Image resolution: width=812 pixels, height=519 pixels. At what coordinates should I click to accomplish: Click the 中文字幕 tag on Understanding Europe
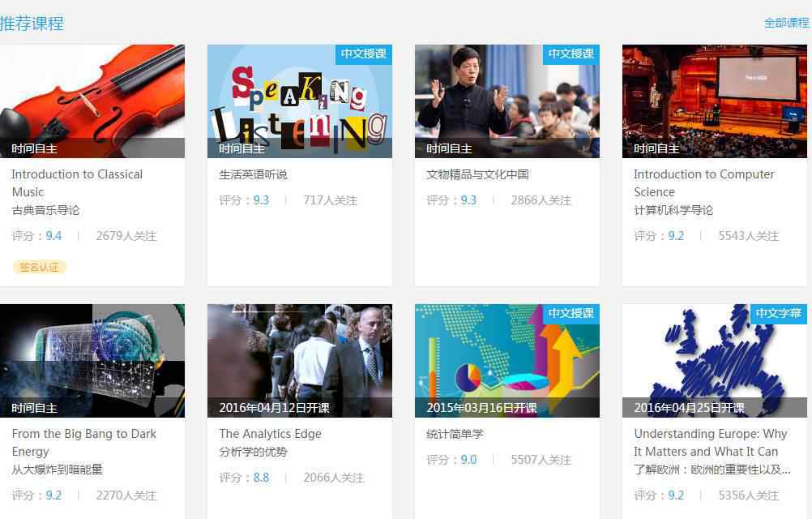point(779,313)
